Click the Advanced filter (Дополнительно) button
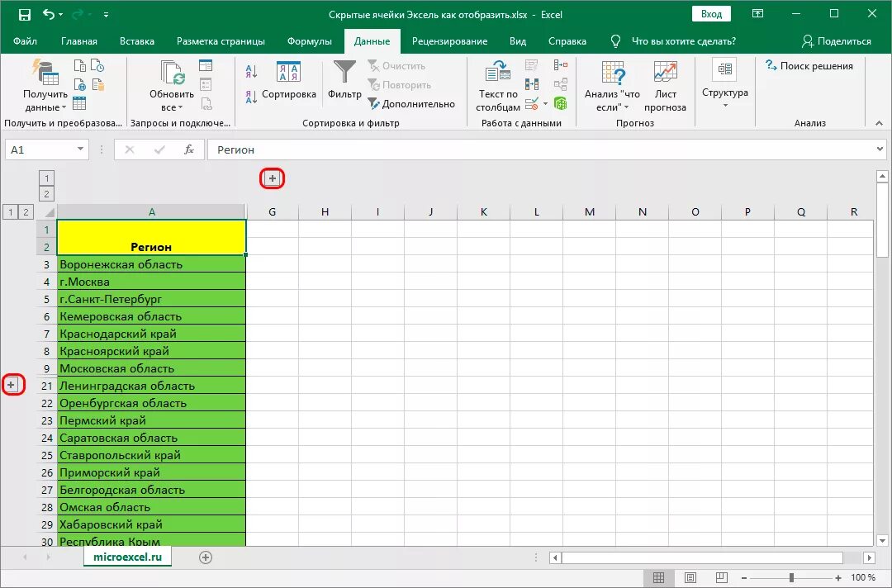 [x=411, y=103]
